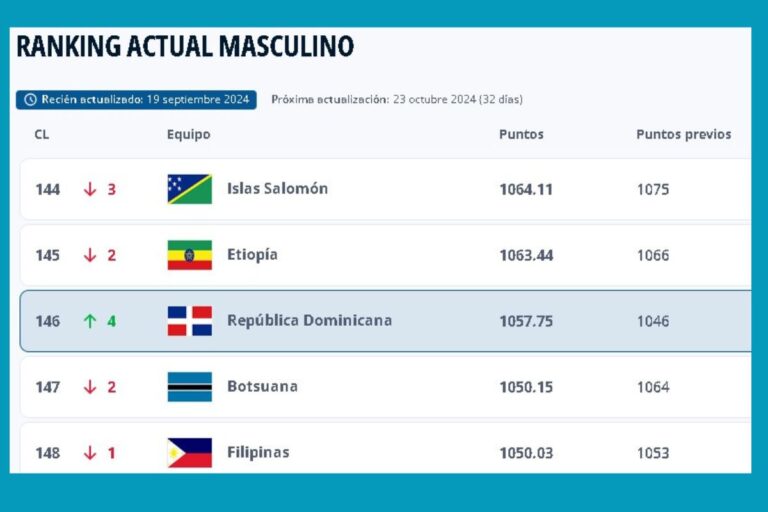Open the Filipinas team name link
This screenshot has height=512, width=768.
tap(258, 453)
